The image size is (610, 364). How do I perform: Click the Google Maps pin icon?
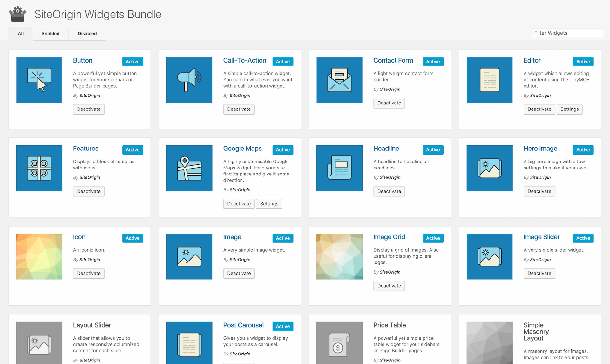189,168
